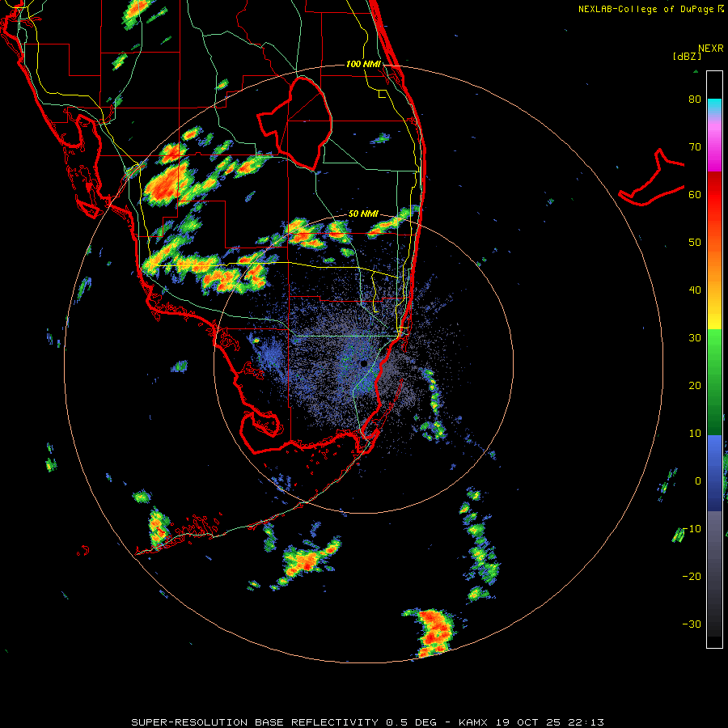Select the 80 value on dBZ scale

click(x=695, y=99)
